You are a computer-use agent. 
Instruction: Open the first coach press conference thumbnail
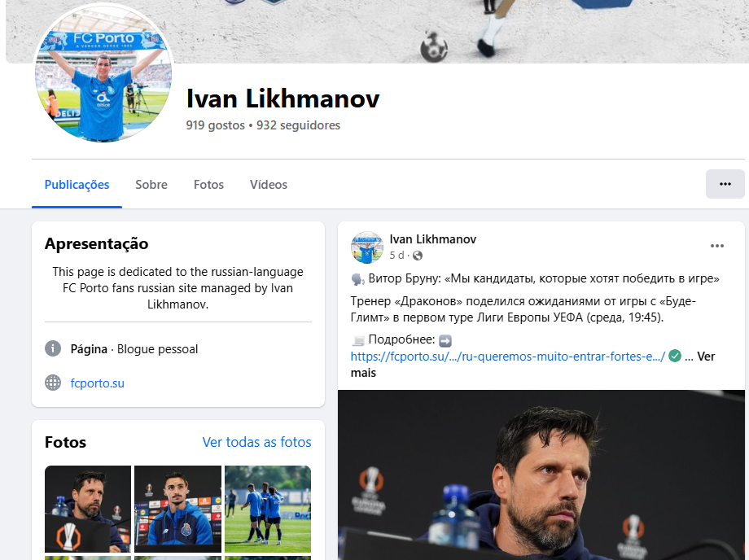click(88, 509)
